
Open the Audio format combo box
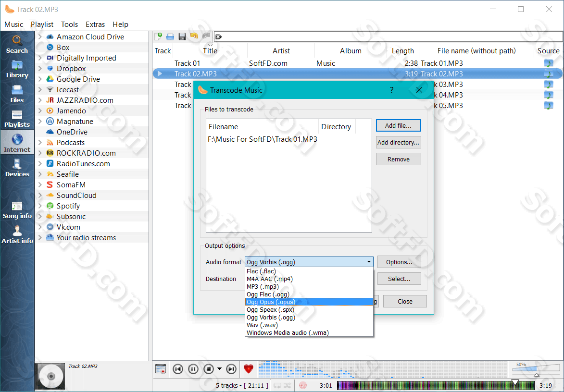309,262
